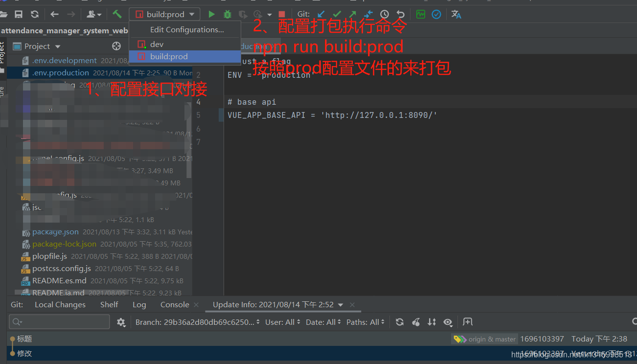Select Edit Configurations... in dropdown
The height and width of the screenshot is (364, 637).
pos(187,29)
